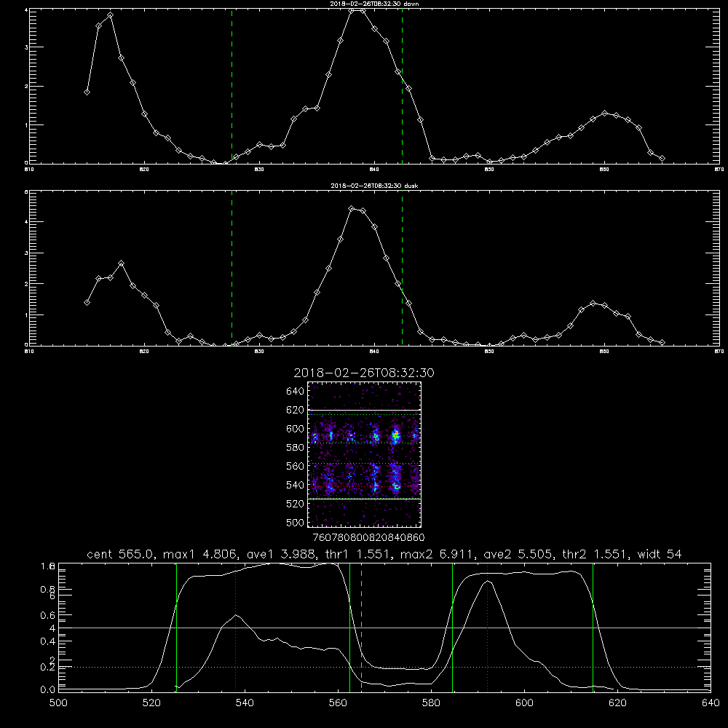The height and width of the screenshot is (728, 728).
Task: Click the x-axis label string below the spectral image
Action: click(x=369, y=538)
